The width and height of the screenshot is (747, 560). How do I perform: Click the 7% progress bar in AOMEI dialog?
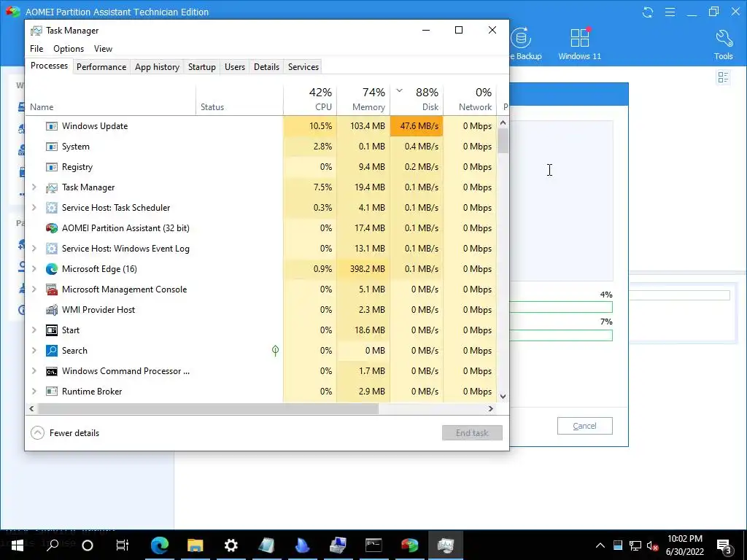(561, 335)
